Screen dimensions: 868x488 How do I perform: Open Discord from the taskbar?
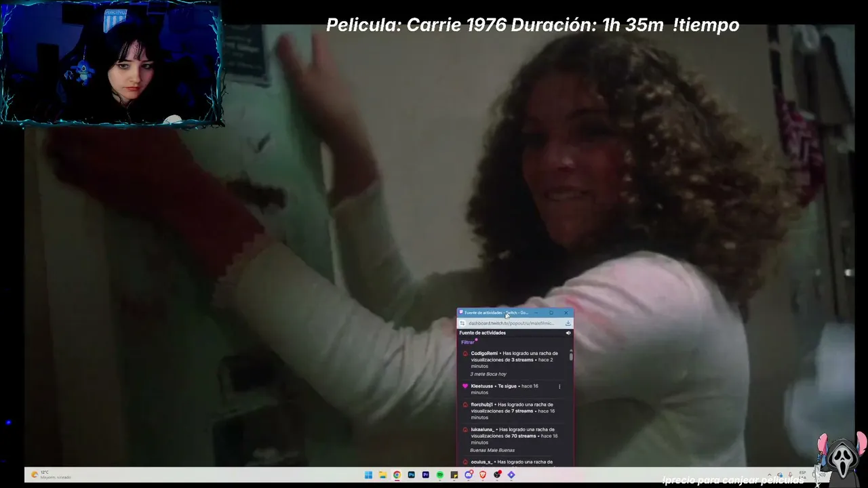tap(469, 475)
